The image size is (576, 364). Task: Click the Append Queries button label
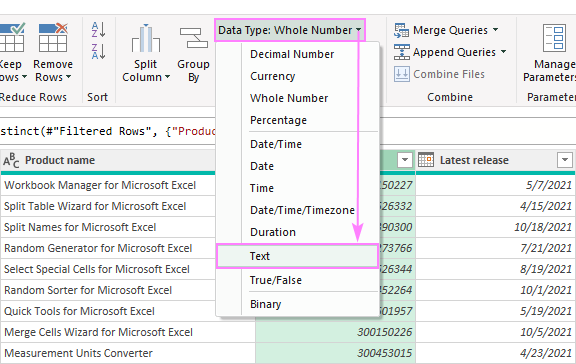[454, 53]
